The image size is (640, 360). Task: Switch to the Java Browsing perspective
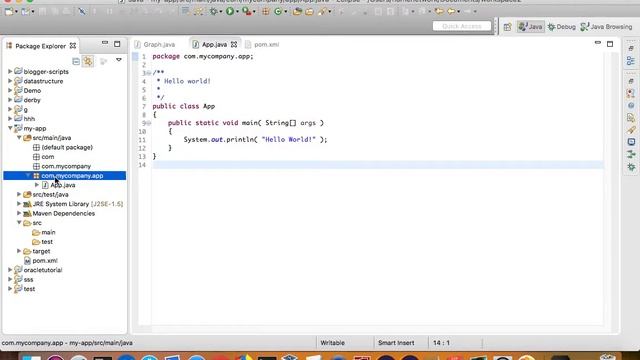(606, 27)
